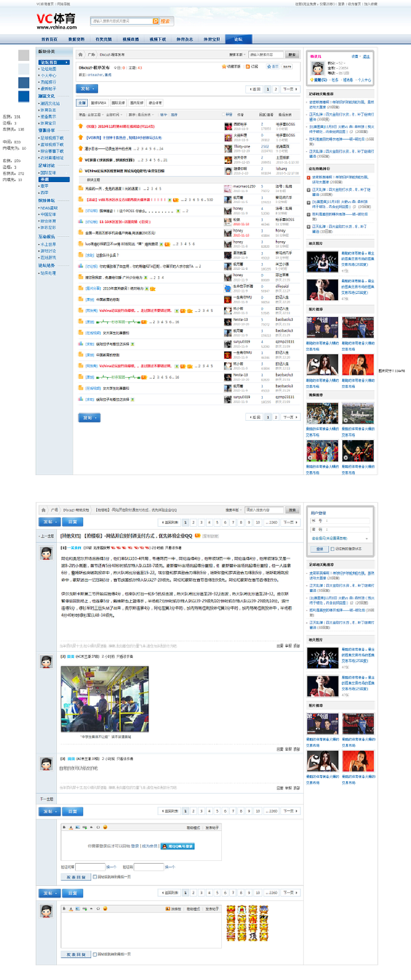Click the lock icon on the fifth pinned thread

point(81,171)
